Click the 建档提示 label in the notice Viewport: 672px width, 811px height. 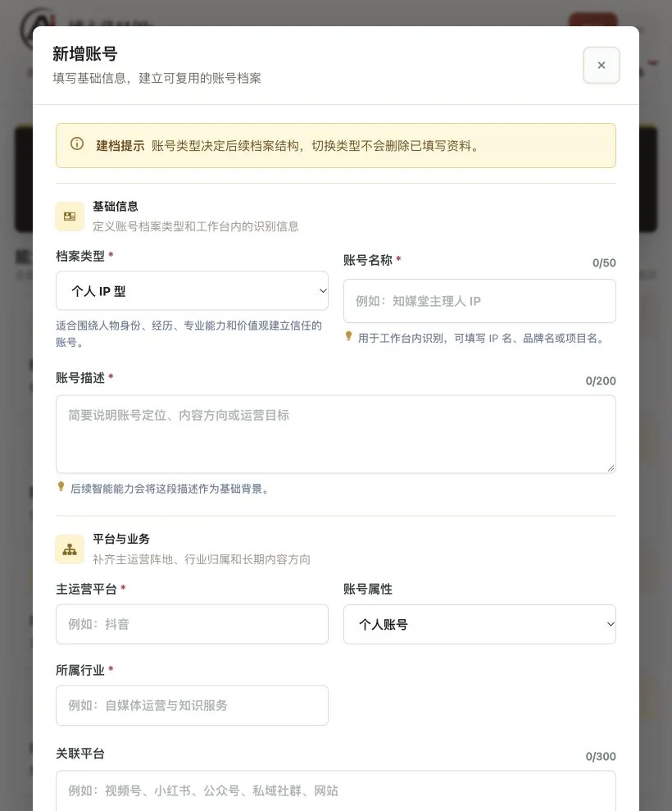tap(120, 146)
